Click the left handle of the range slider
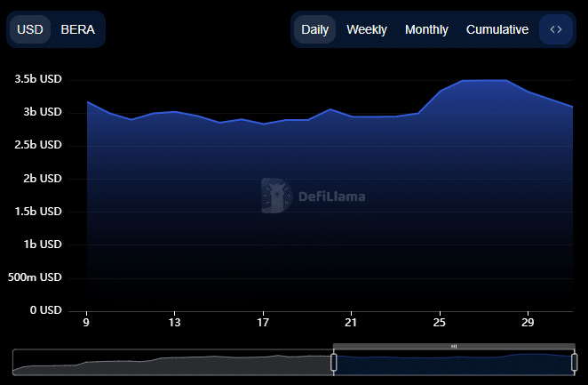The image size is (588, 385). pos(334,362)
